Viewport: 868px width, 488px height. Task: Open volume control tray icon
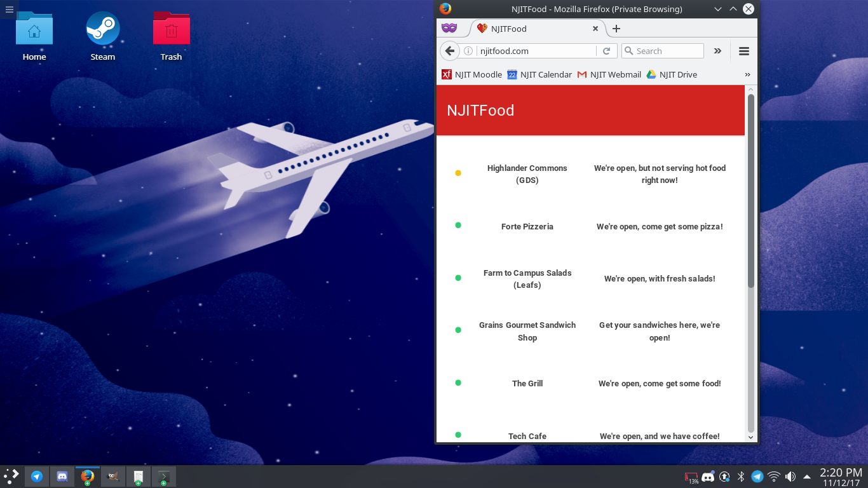click(790, 477)
